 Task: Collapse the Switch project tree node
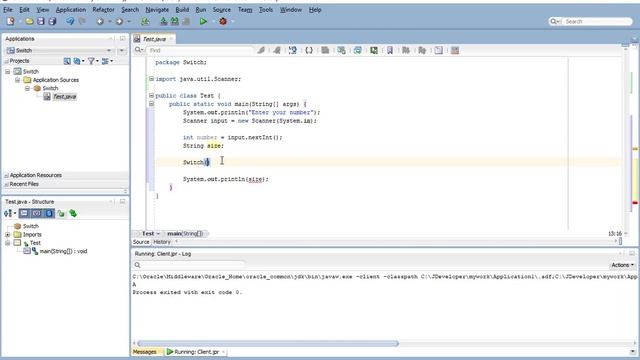7,71
